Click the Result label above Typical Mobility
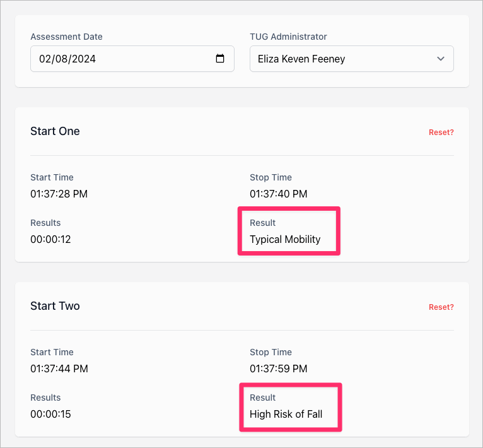This screenshot has height=448, width=483. point(263,223)
